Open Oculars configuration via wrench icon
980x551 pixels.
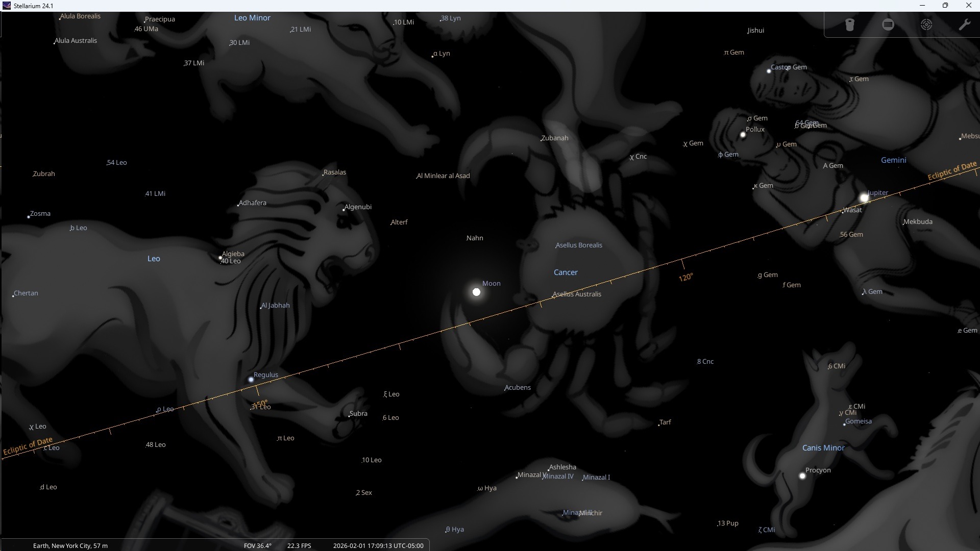coord(964,24)
